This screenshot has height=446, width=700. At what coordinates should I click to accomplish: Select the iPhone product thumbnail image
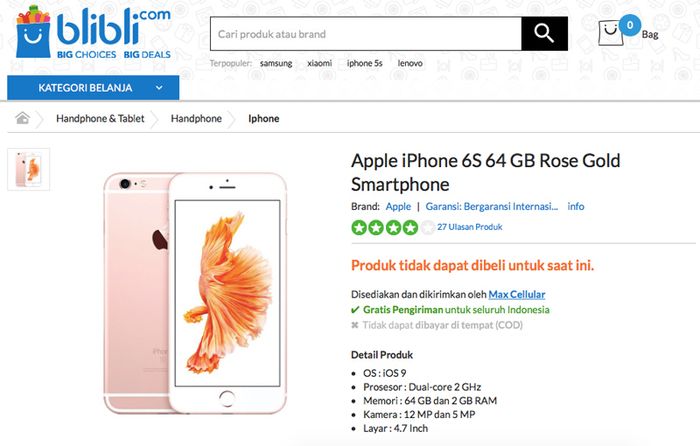pos(29,170)
